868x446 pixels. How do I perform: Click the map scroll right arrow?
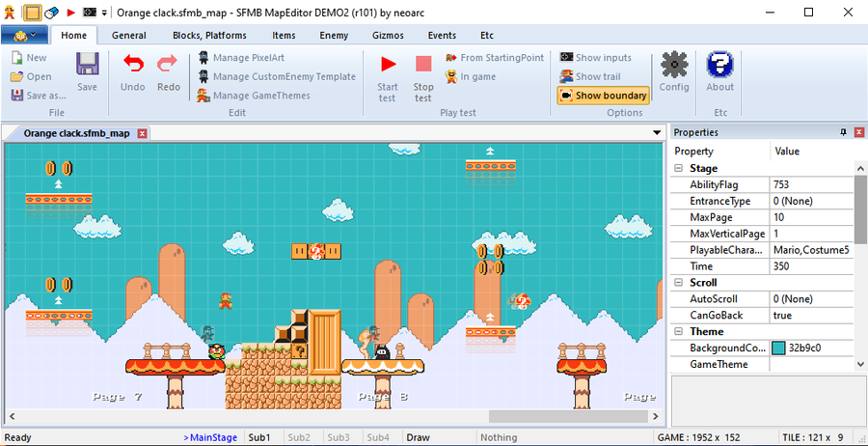click(657, 416)
